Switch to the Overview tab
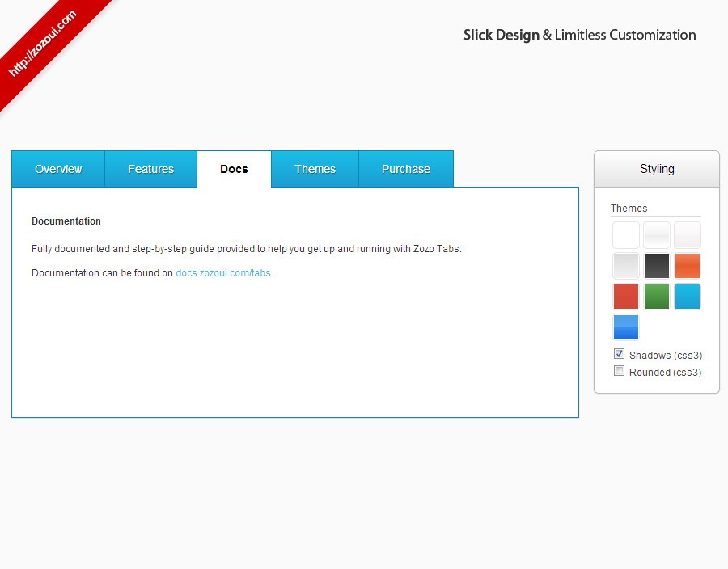This screenshot has height=569, width=728. [x=58, y=169]
